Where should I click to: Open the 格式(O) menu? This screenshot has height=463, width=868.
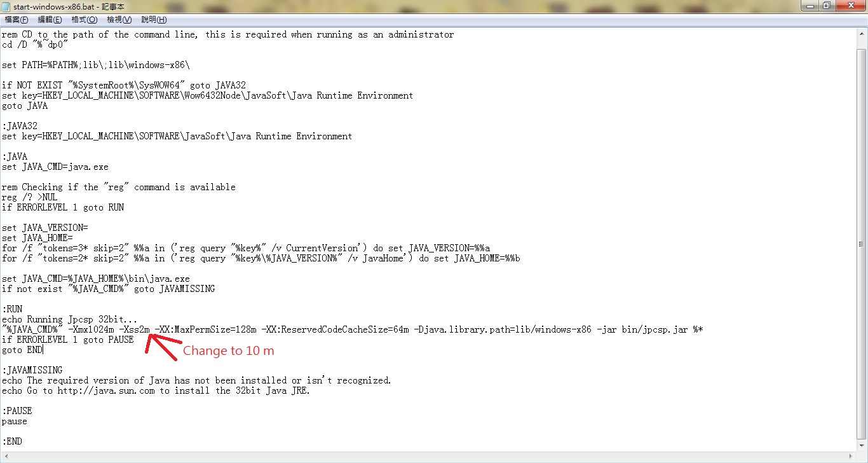pyautogui.click(x=84, y=20)
